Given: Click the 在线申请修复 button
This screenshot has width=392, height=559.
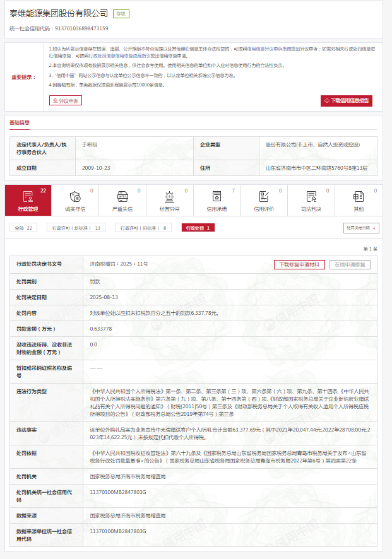Looking at the screenshot, I should click(350, 264).
